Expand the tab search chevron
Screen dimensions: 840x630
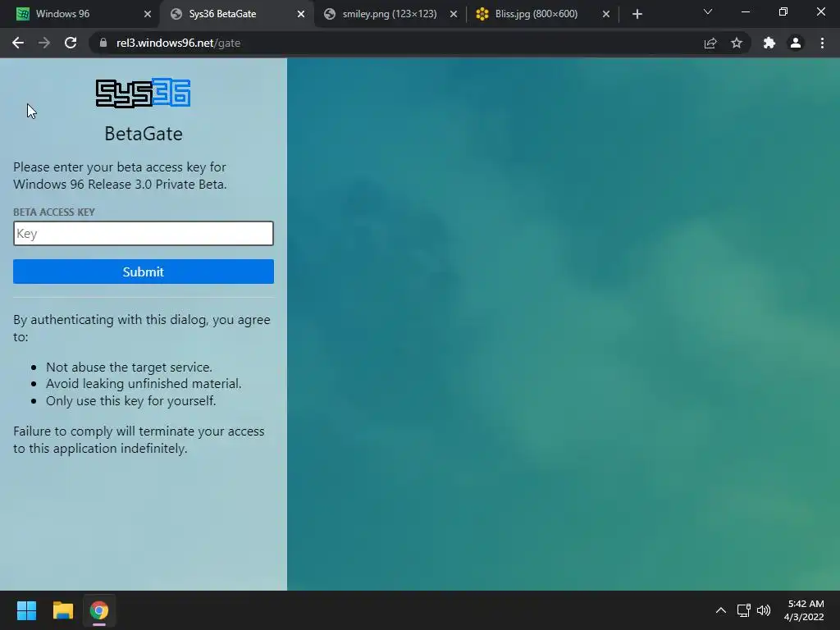(x=708, y=11)
